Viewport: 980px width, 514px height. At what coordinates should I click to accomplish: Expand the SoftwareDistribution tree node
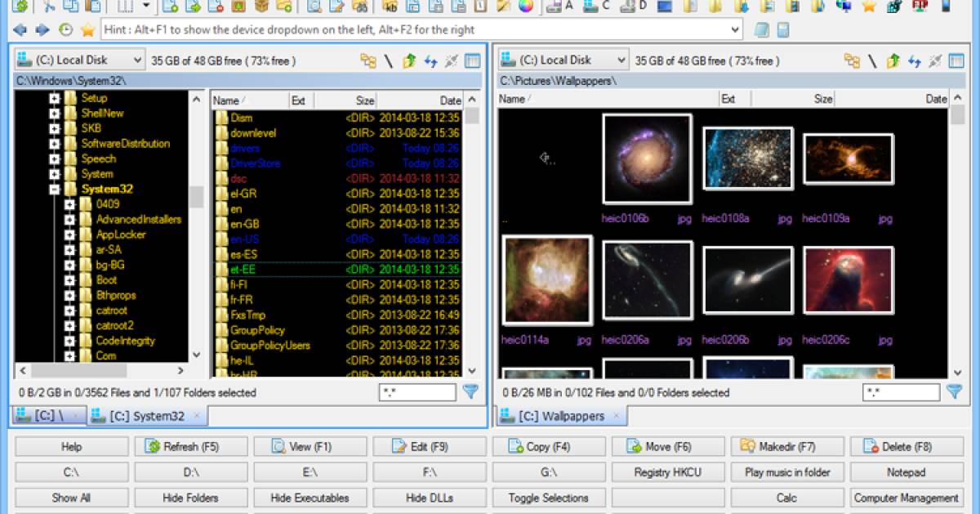pyautogui.click(x=55, y=144)
